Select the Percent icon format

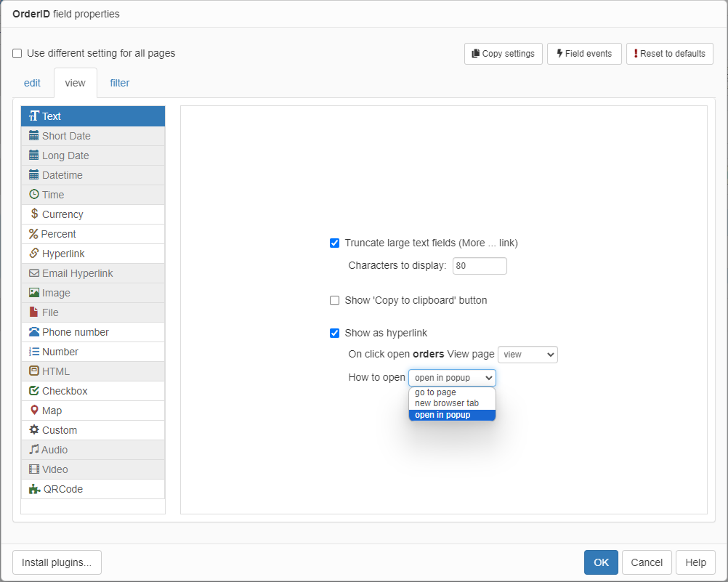point(33,234)
